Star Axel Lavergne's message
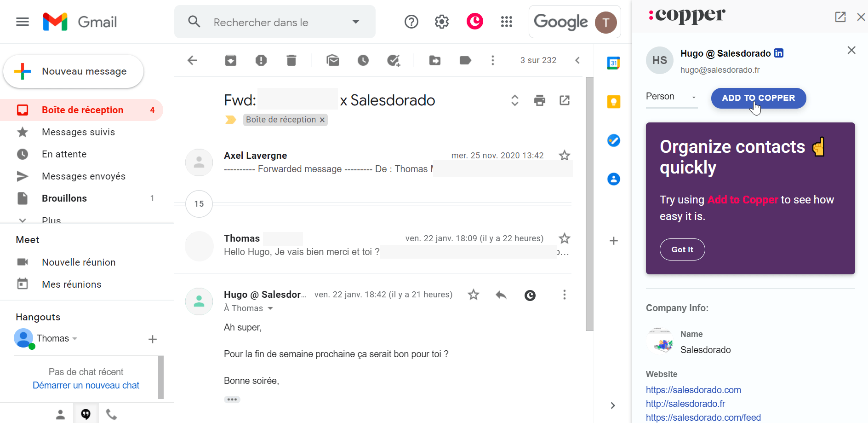868x423 pixels. point(565,156)
